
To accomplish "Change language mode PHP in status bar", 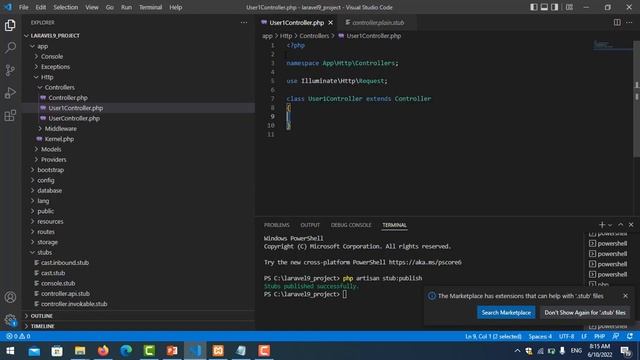I will (599, 336).
